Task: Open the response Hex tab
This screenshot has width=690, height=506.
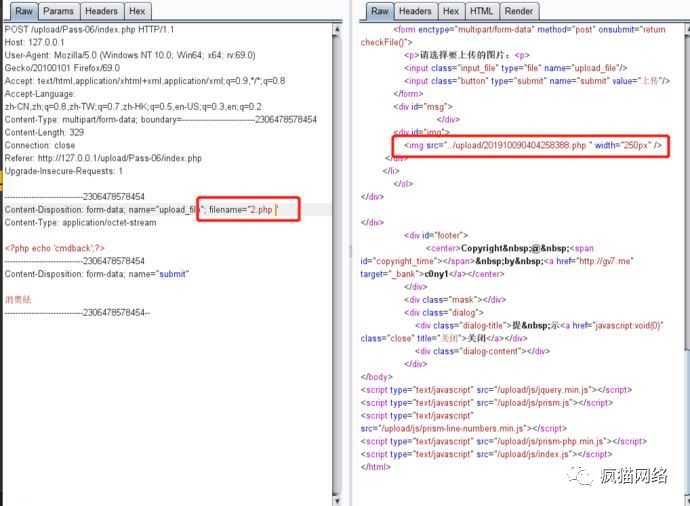Action: 451,11
